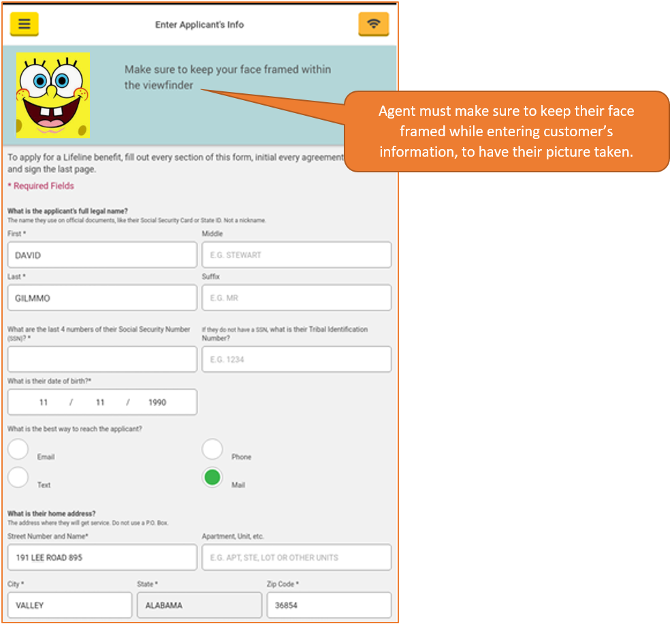Viewport: 672px width, 626px height.
Task: Edit the City field VALLEY
Action: (x=70, y=605)
